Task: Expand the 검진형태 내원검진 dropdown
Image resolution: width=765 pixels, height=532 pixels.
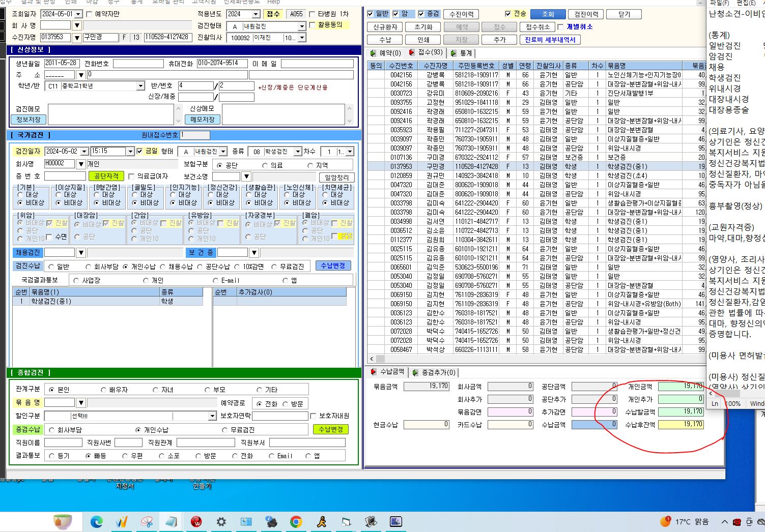Action: coord(301,26)
